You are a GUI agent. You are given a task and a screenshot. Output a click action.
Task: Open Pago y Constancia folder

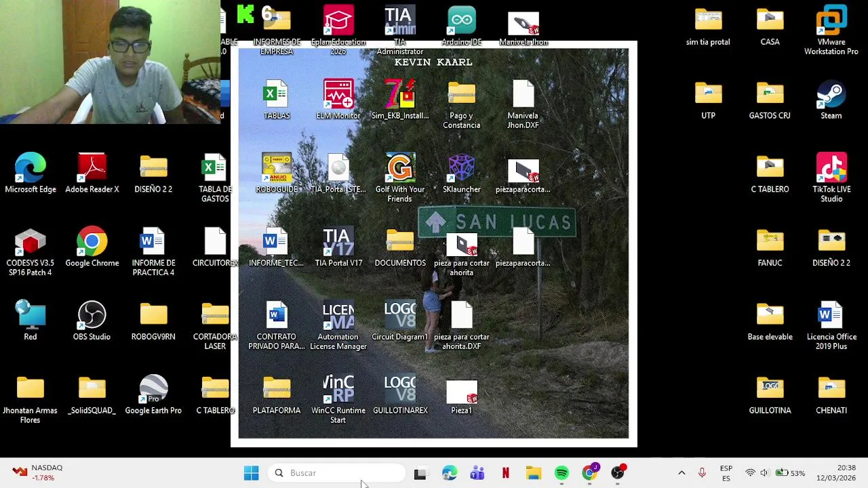pos(462,104)
